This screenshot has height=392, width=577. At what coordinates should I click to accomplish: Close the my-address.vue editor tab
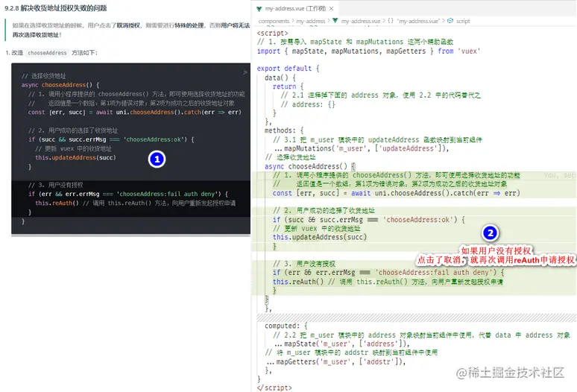(x=331, y=8)
